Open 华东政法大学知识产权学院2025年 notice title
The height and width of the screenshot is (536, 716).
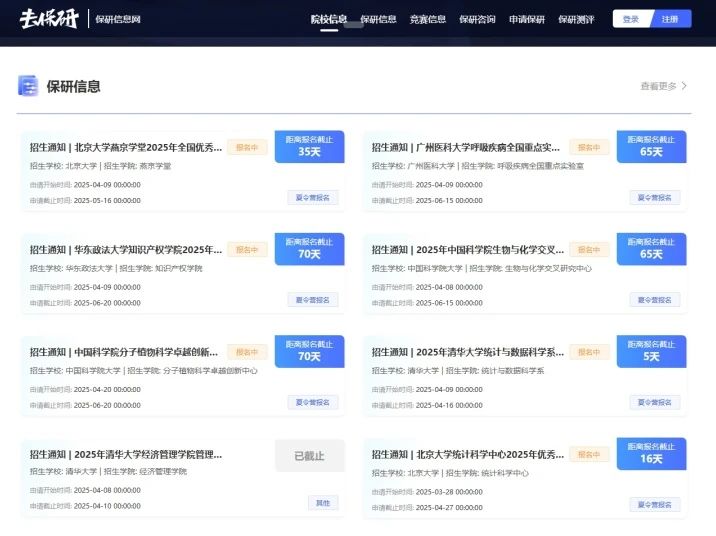pyautogui.click(x=126, y=250)
